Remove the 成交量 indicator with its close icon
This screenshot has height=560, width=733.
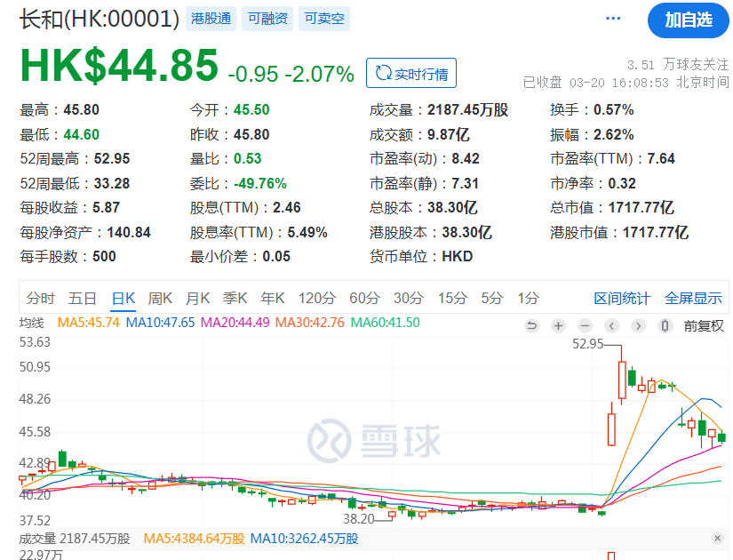coord(719,538)
